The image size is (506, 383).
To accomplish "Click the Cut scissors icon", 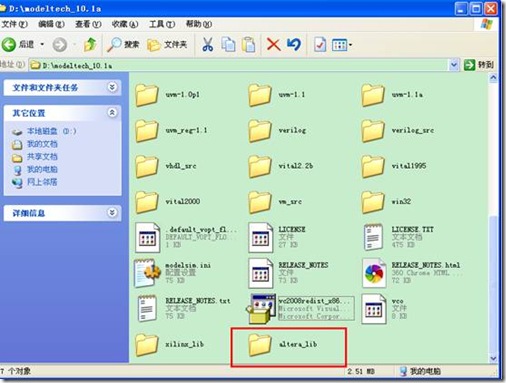I will point(208,44).
